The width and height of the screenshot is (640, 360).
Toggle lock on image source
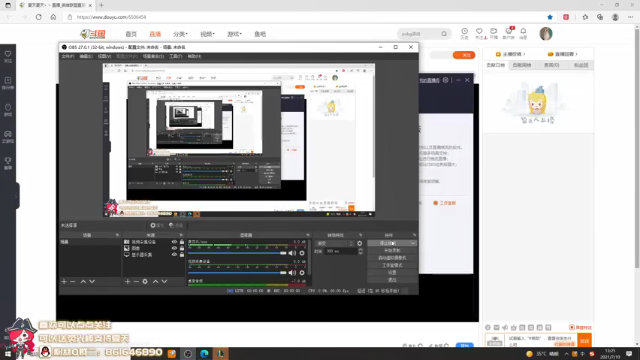[182, 248]
